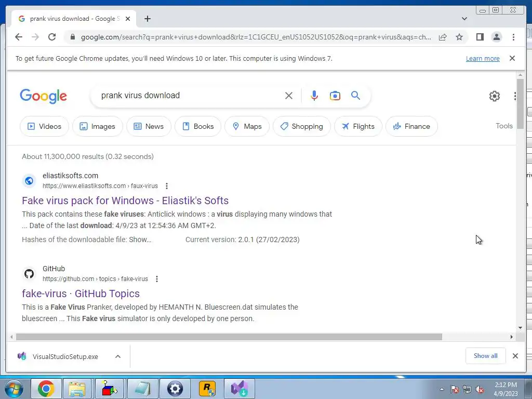This screenshot has height=399, width=532.
Task: Click the padlock site info icon
Action: 72,37
